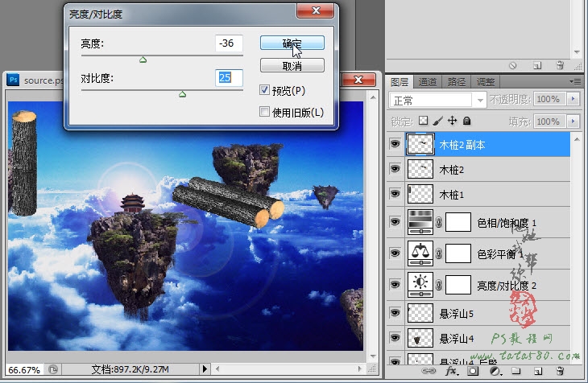Click the 取消 button
588x383 pixels.
292,66
